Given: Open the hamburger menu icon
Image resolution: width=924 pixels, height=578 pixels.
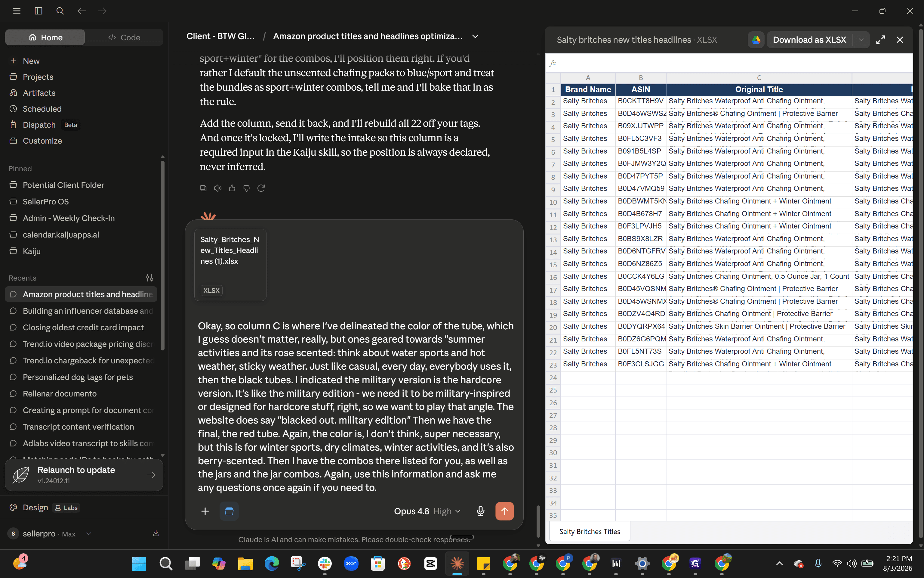Looking at the screenshot, I should point(17,11).
